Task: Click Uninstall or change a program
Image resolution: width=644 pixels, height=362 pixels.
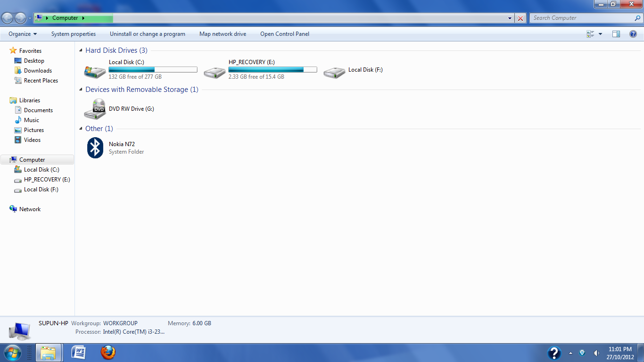Action: point(148,34)
